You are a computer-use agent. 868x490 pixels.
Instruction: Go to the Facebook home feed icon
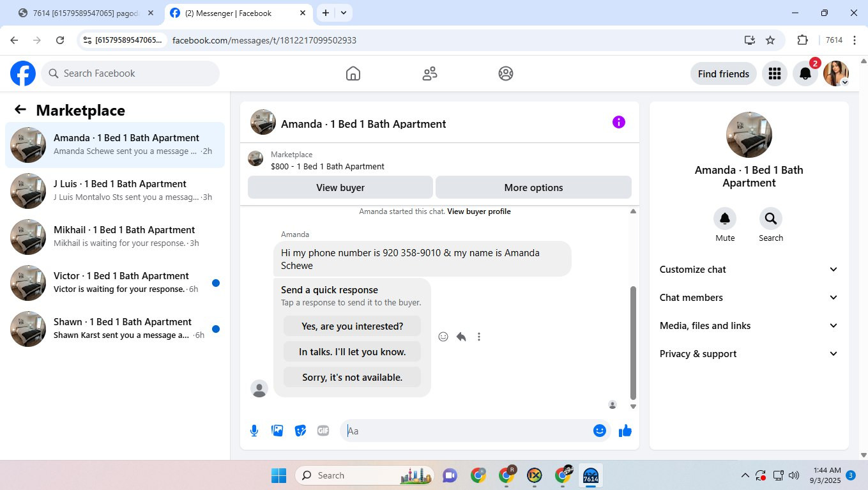tap(353, 73)
